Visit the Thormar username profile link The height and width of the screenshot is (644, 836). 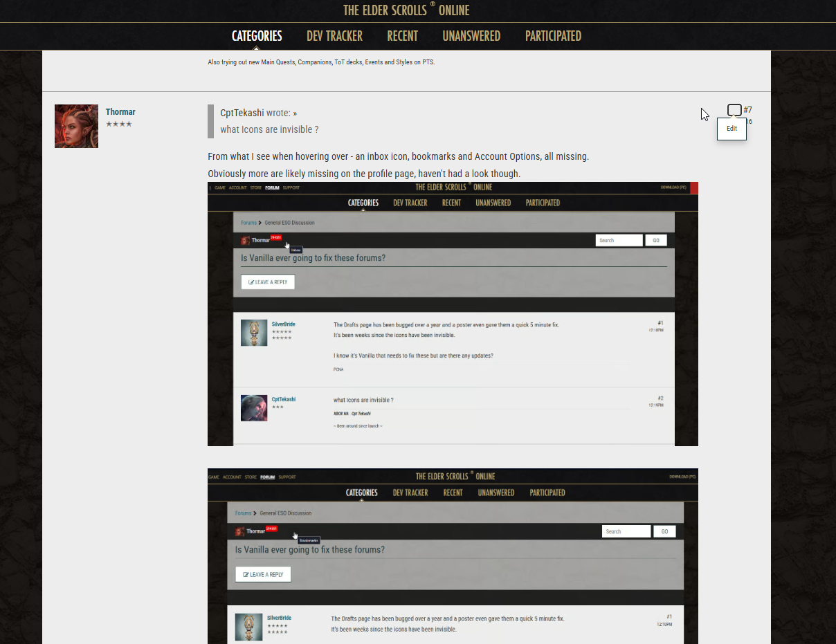coord(120,112)
